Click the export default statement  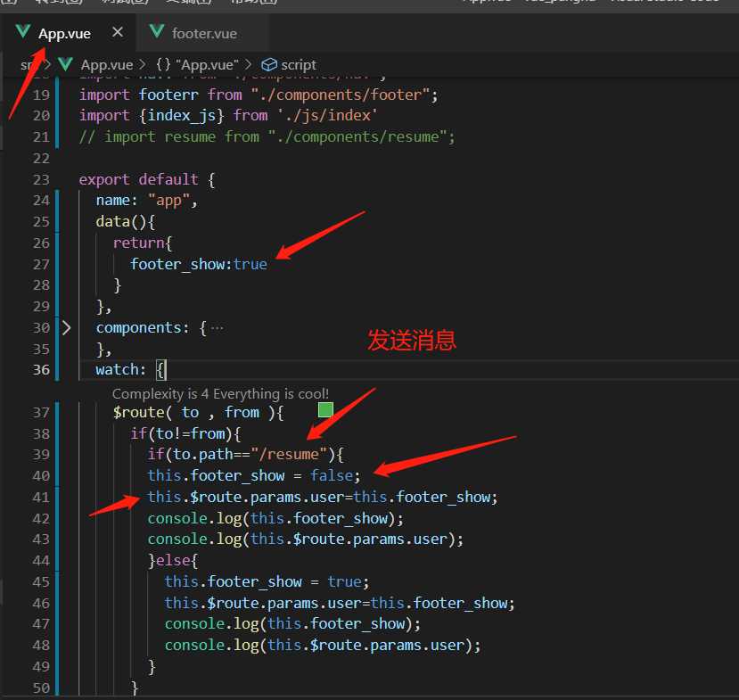[138, 179]
